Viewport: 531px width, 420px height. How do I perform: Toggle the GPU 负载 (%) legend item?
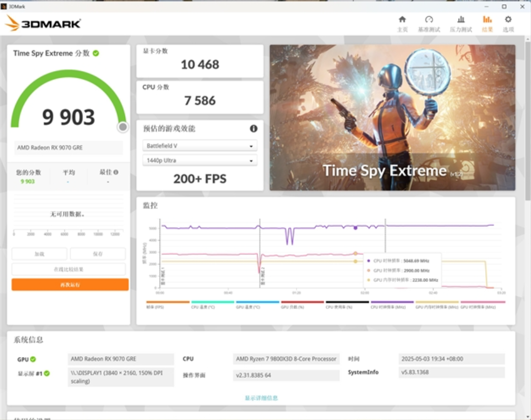pos(302,305)
